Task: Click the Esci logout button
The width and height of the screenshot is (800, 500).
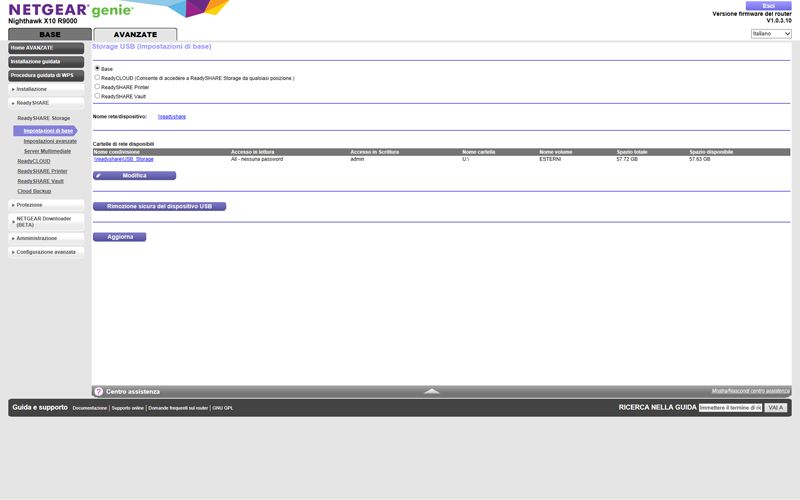Action: [768, 6]
